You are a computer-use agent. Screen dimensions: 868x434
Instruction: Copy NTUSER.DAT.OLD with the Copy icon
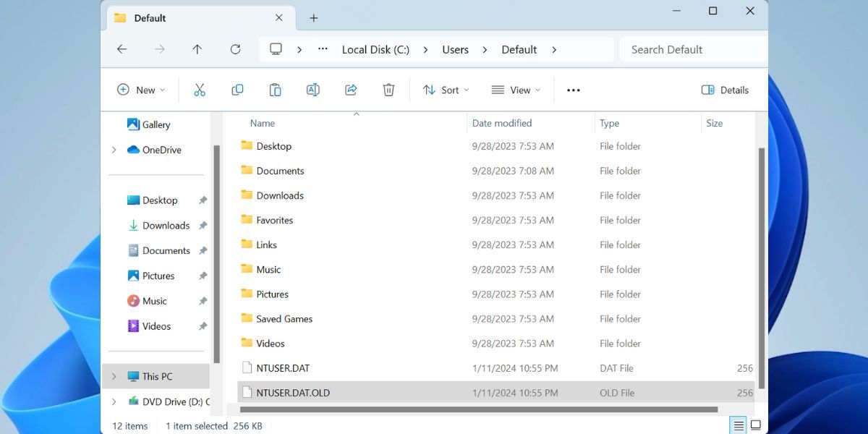coord(237,89)
